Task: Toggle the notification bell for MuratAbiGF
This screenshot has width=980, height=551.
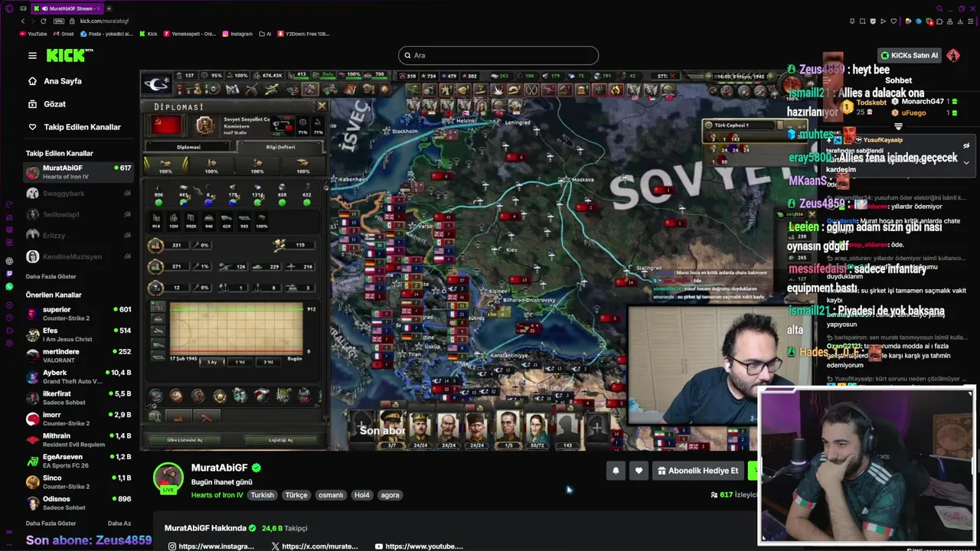Action: coord(616,471)
